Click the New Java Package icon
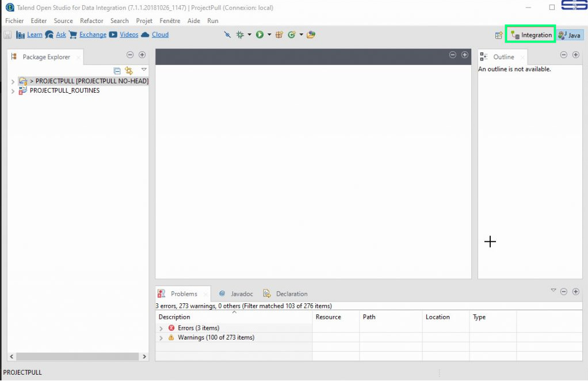Viewport: 588px width, 381px height. [x=280, y=35]
